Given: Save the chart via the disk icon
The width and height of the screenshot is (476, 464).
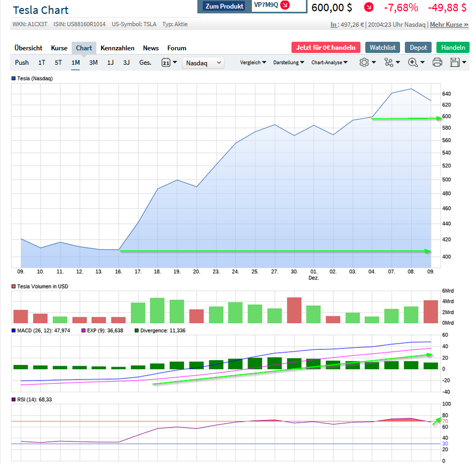Looking at the screenshot, I should click(455, 62).
